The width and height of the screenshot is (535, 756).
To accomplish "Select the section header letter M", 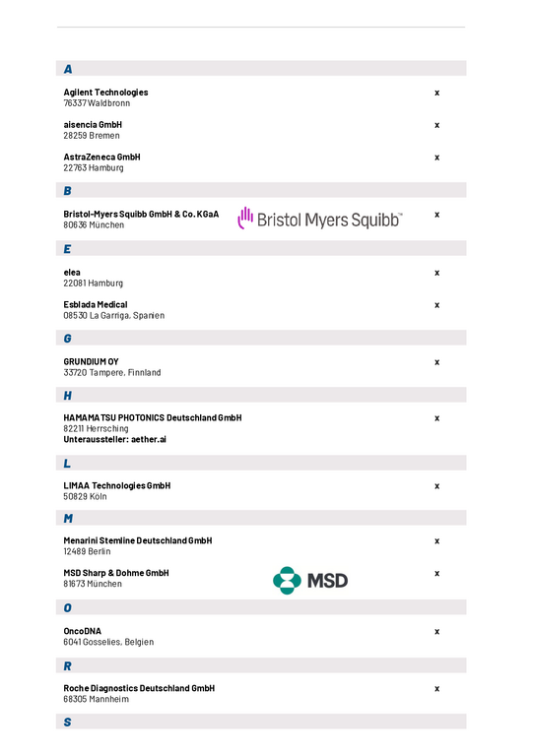I will point(68,519).
